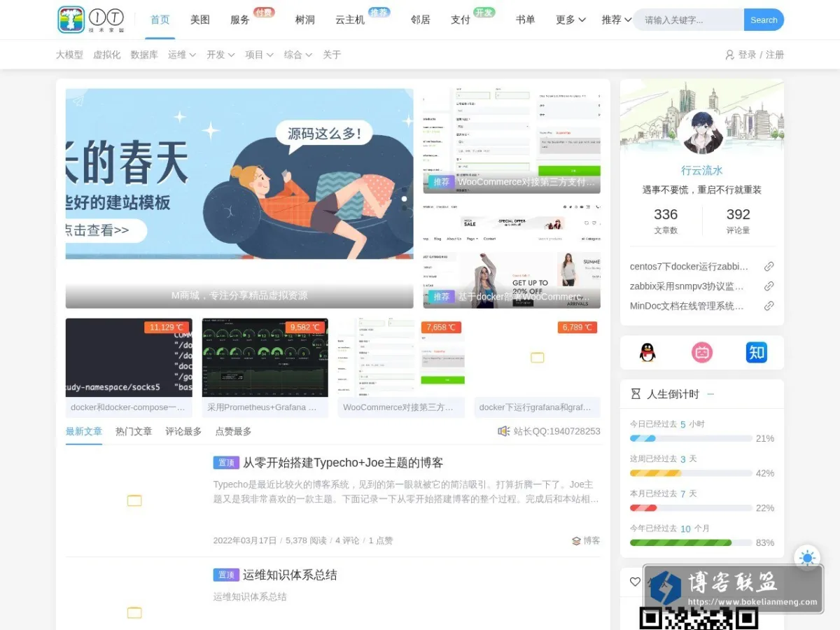Open the 服务 nav item
The image size is (840, 630).
pyautogui.click(x=240, y=20)
